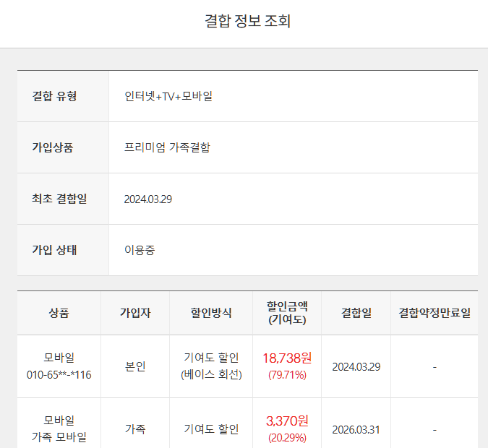Click the 18,738원 discount amount
Screen dimensions: 488x448
[x=287, y=358]
